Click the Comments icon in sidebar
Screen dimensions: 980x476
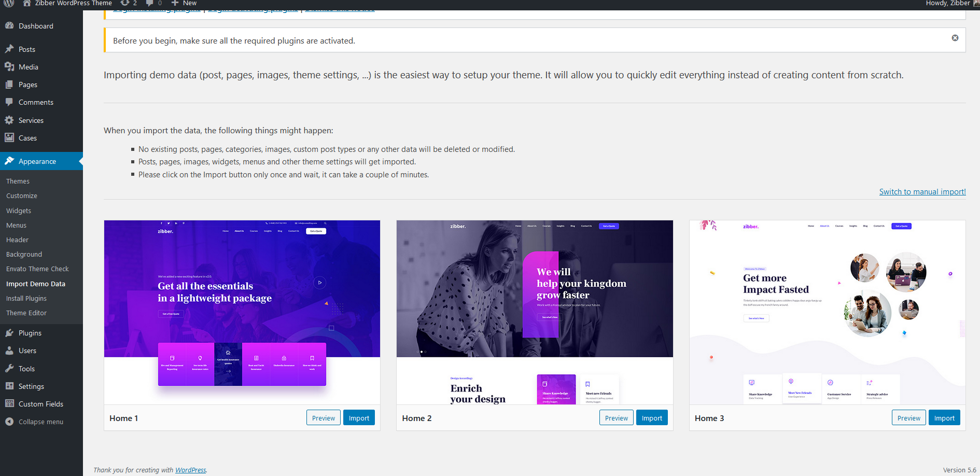(x=9, y=102)
